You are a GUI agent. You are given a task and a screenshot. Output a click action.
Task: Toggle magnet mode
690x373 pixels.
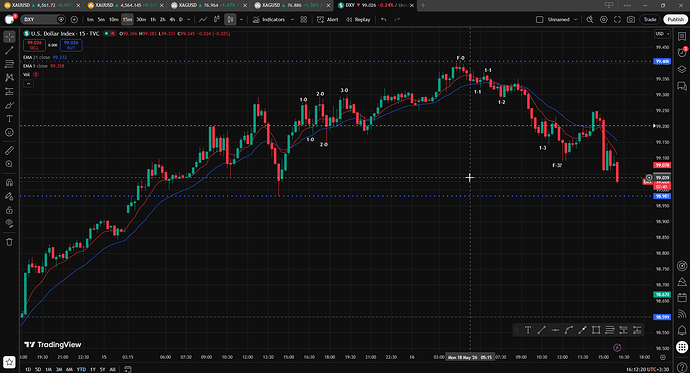pos(9,183)
